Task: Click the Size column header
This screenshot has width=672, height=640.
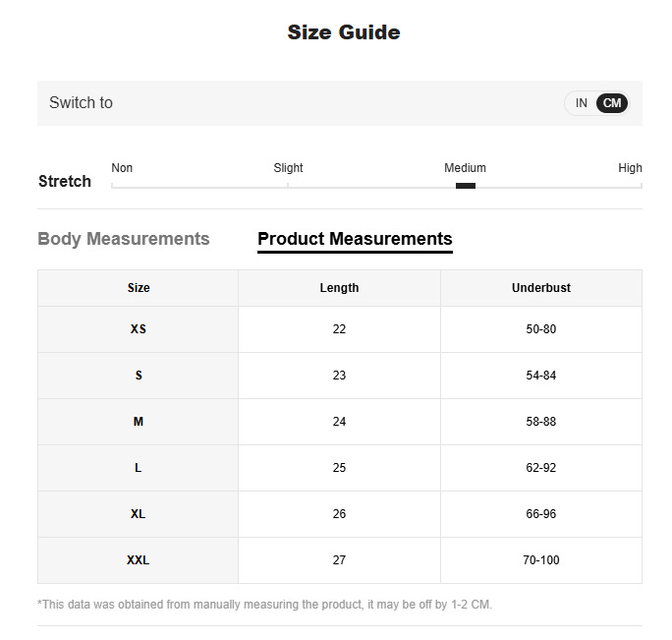Action: tap(139, 288)
